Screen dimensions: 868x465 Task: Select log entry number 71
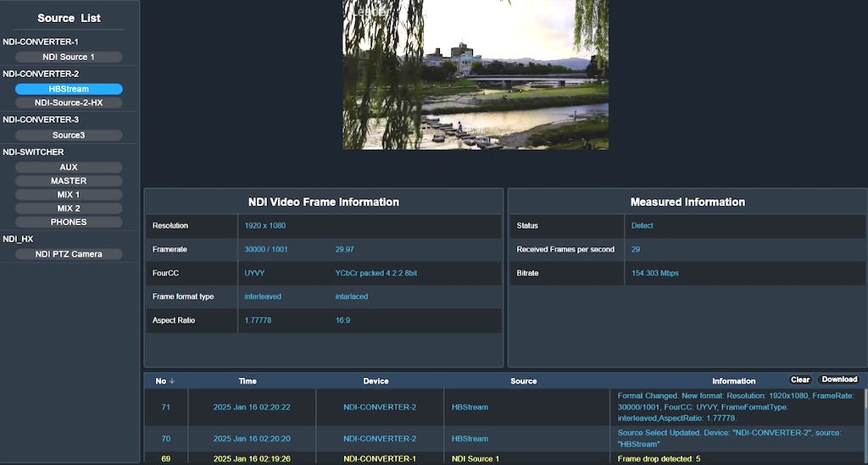coord(166,407)
